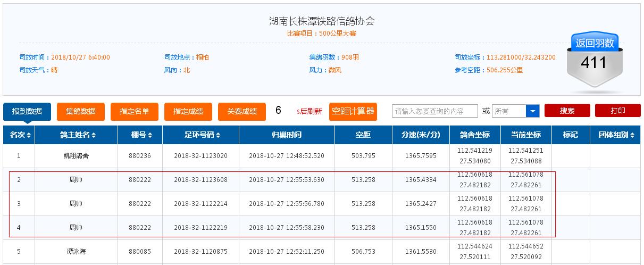Sort by 团体组别 arrow icon
The image size is (644, 265).
click(x=632, y=136)
